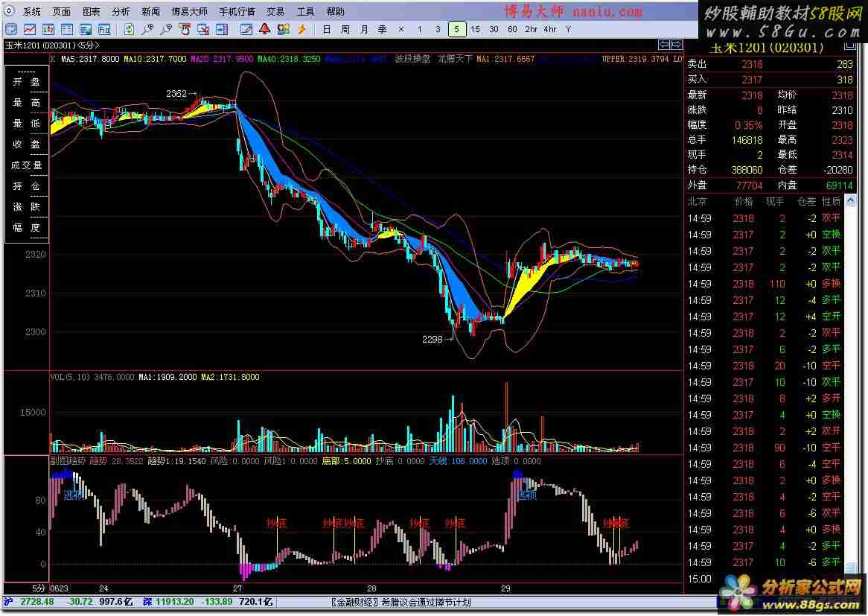The image size is (868, 616).
Task: Select the 1 minute period button
Action: [x=420, y=29]
